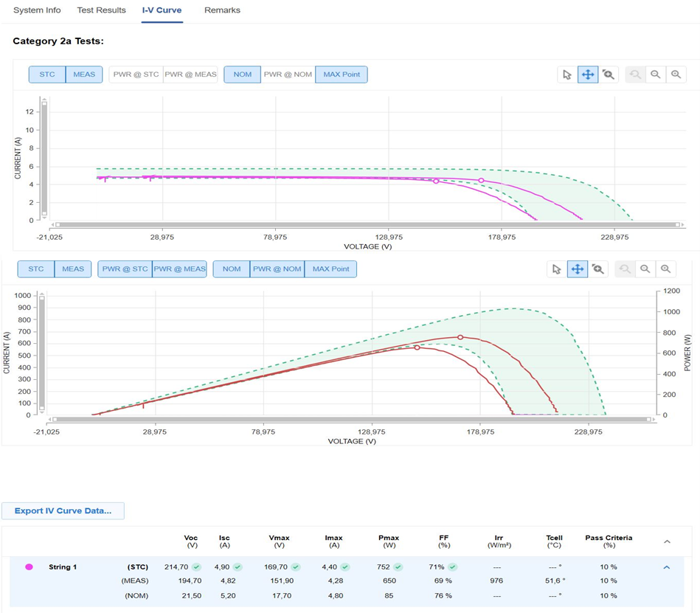
Task: Toggle PWR @ STC in upper chart
Action: pos(136,75)
